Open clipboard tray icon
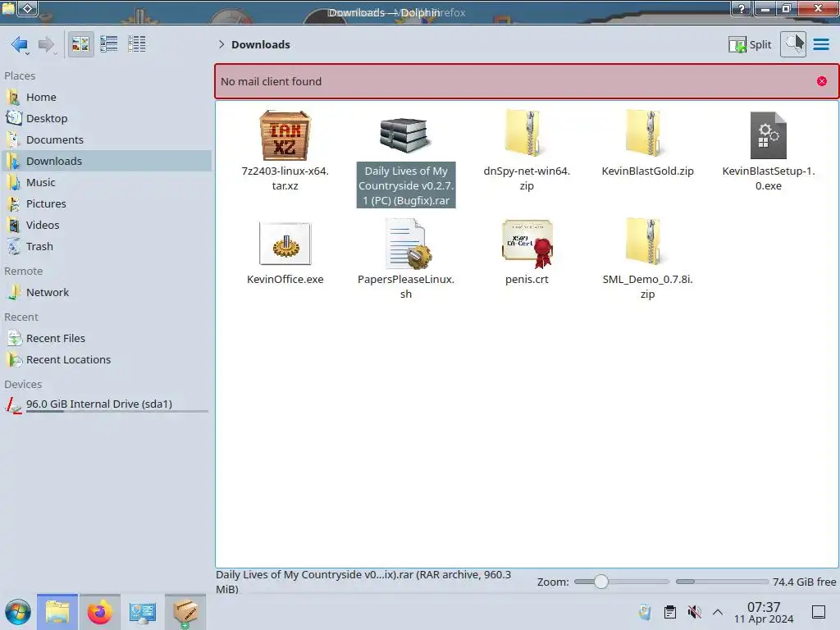 [669, 612]
